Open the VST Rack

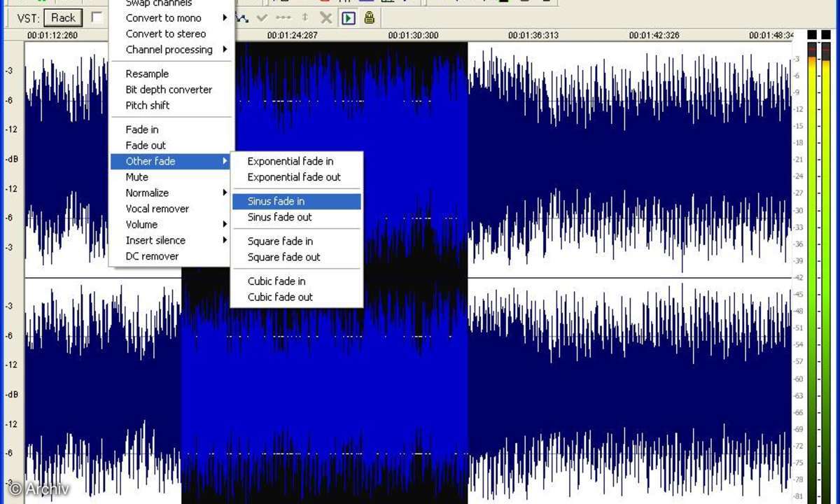[63, 17]
